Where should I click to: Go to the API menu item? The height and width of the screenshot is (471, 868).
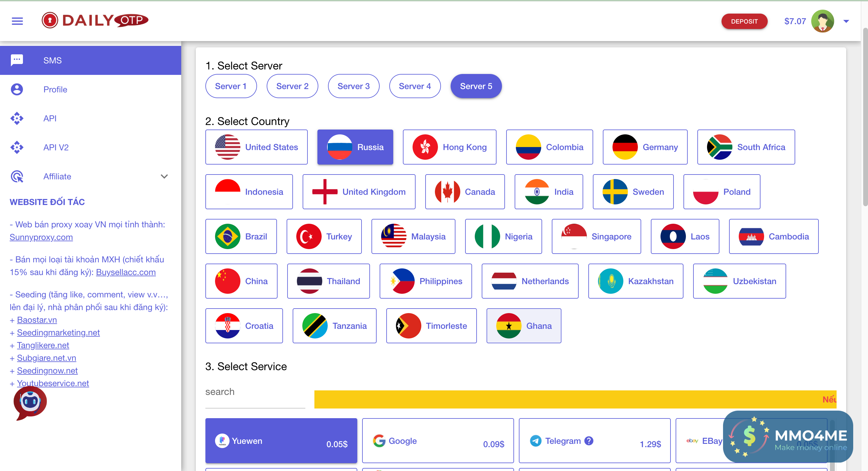[50, 118]
